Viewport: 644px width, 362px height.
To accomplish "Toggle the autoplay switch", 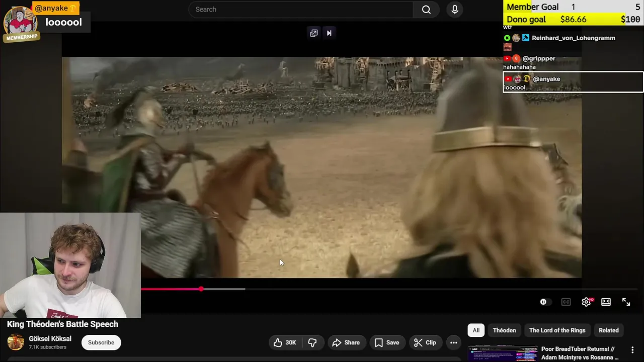I will (x=545, y=302).
